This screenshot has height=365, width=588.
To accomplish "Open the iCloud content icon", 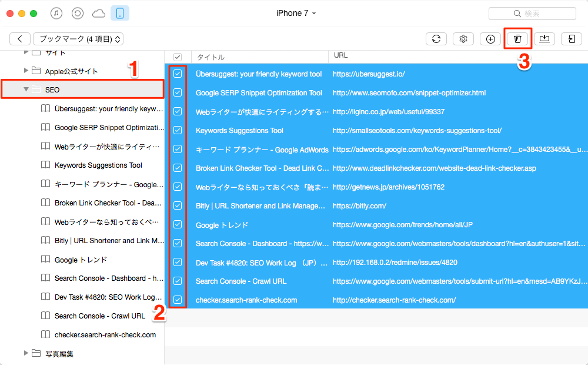I will (99, 14).
